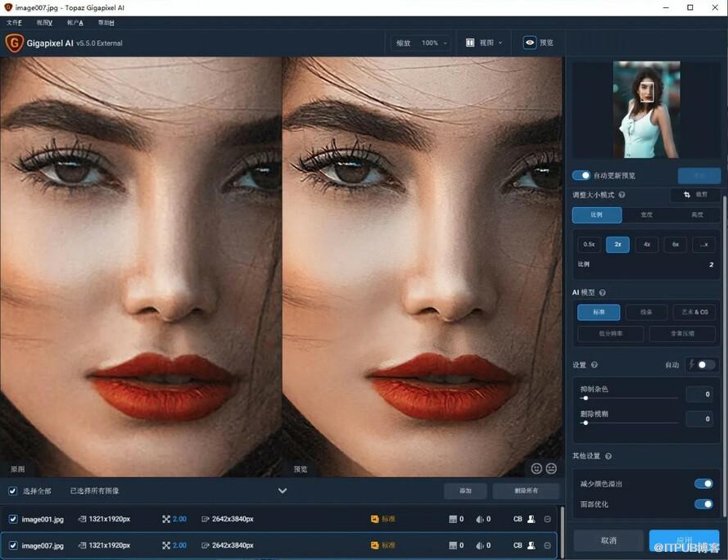The width and height of the screenshot is (728, 560).
Task: Uncheck the image001.jpg checkbox
Action: [x=13, y=519]
